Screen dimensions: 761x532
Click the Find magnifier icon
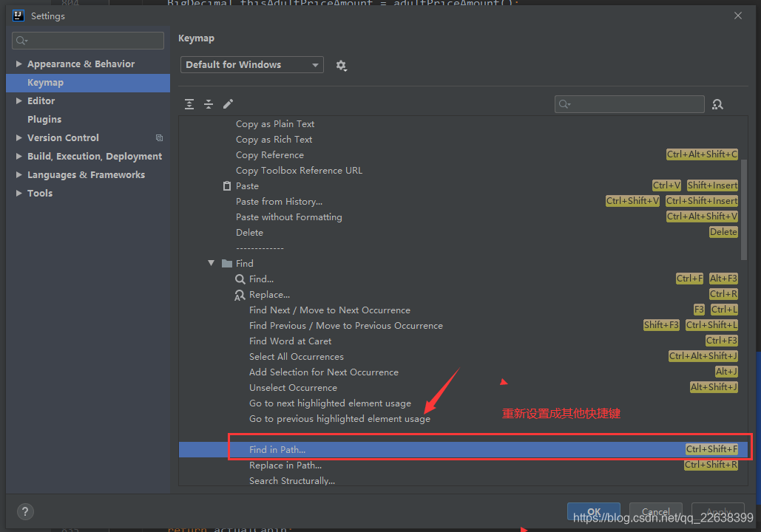pyautogui.click(x=240, y=279)
